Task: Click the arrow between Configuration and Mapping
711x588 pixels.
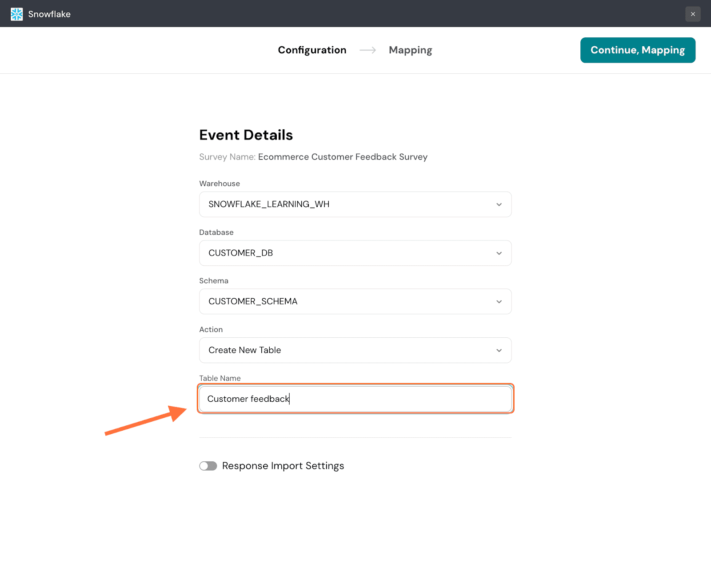Action: coord(367,50)
